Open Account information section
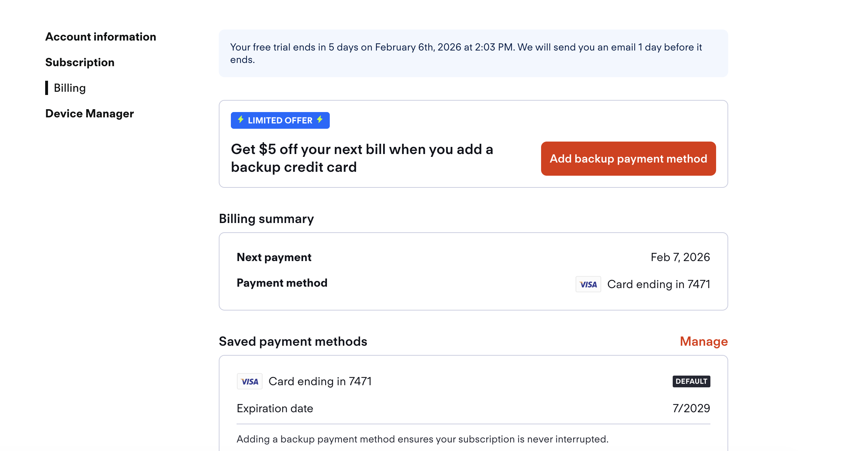The height and width of the screenshot is (451, 868). (x=101, y=37)
